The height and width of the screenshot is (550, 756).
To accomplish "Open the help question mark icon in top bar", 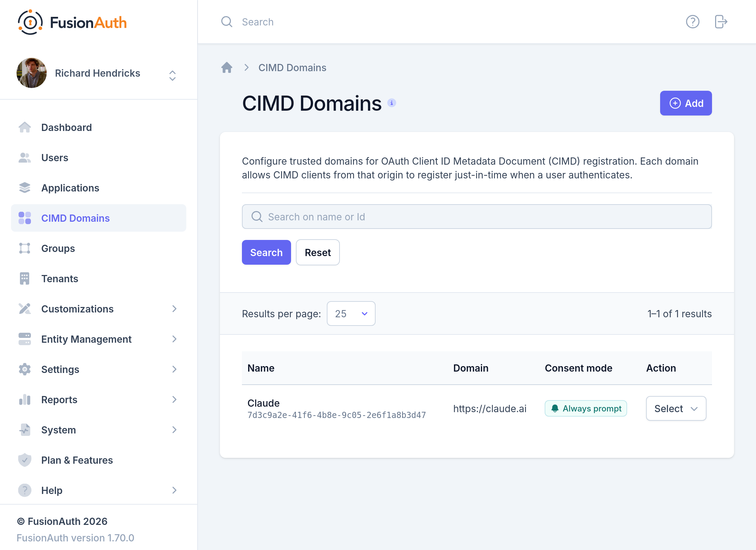I will (x=692, y=22).
